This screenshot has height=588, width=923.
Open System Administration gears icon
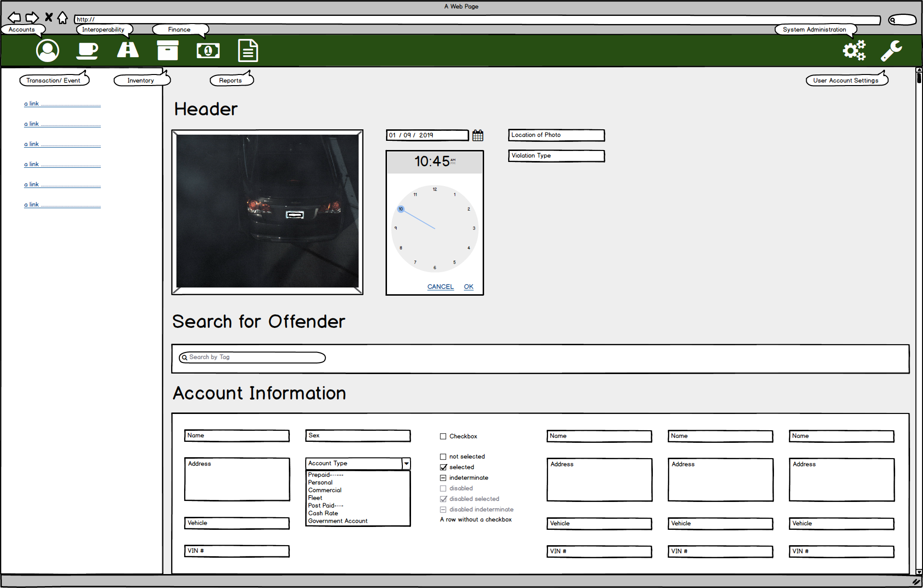pos(854,50)
